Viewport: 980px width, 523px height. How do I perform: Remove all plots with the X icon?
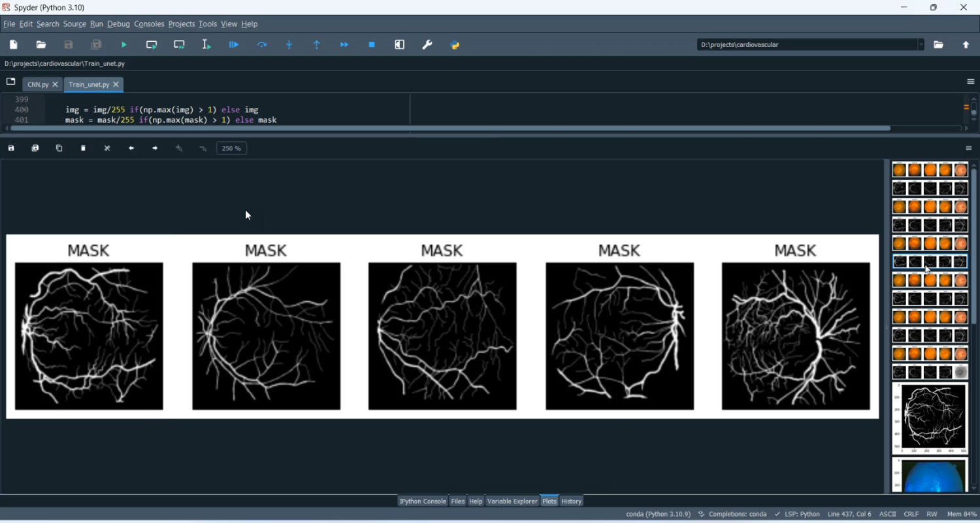(x=108, y=149)
